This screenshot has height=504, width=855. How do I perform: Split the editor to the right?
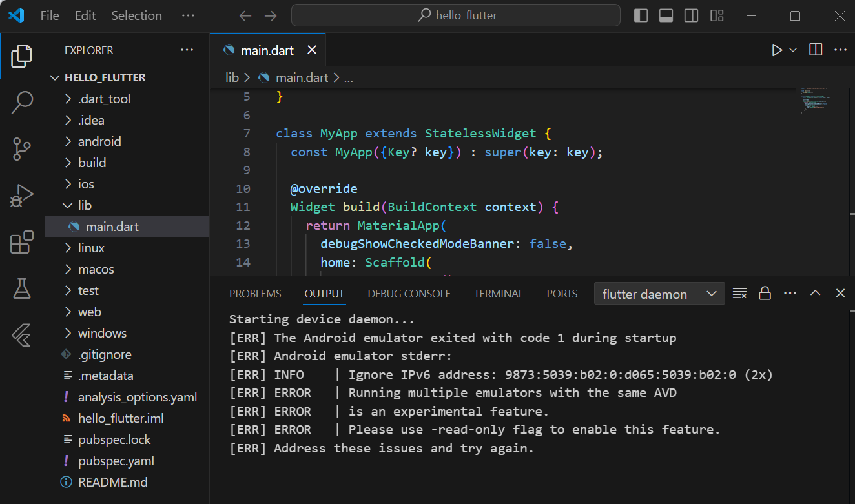[816, 50]
